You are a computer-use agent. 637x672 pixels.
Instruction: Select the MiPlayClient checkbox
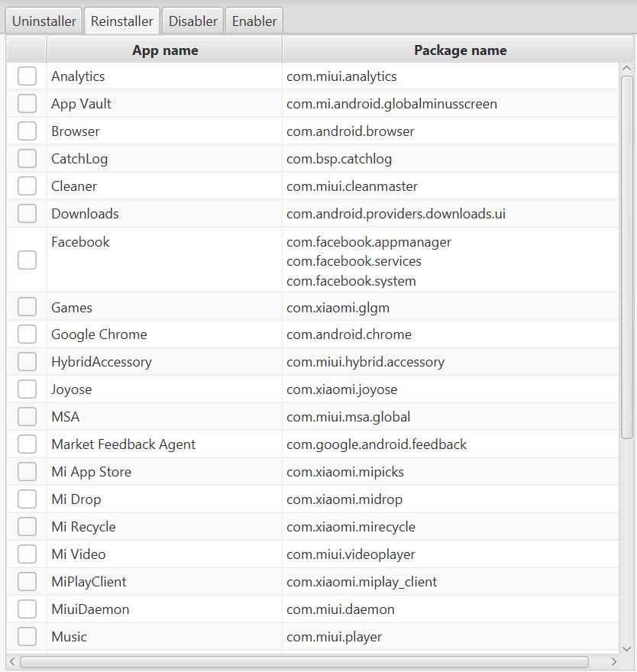[x=27, y=581]
